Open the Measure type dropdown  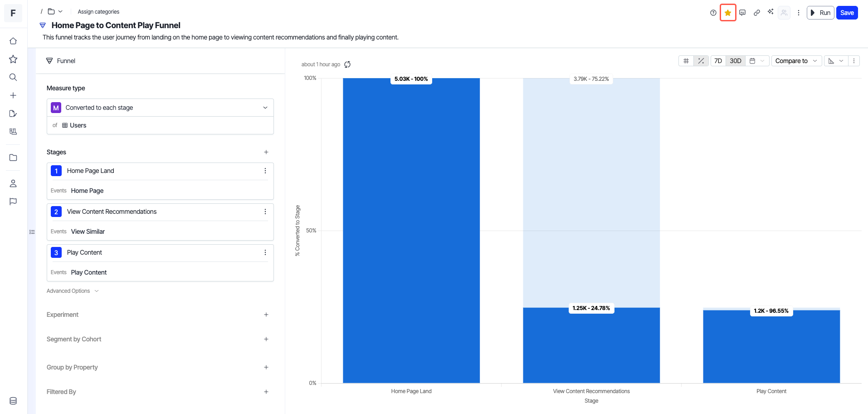click(x=160, y=108)
